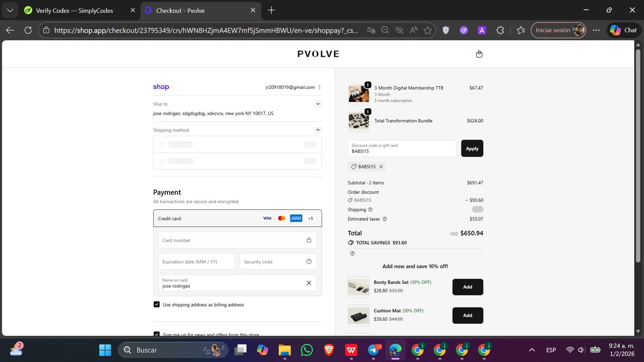Add Booty Bands Set to order
Screen dimensions: 644x362
tap(468, 287)
